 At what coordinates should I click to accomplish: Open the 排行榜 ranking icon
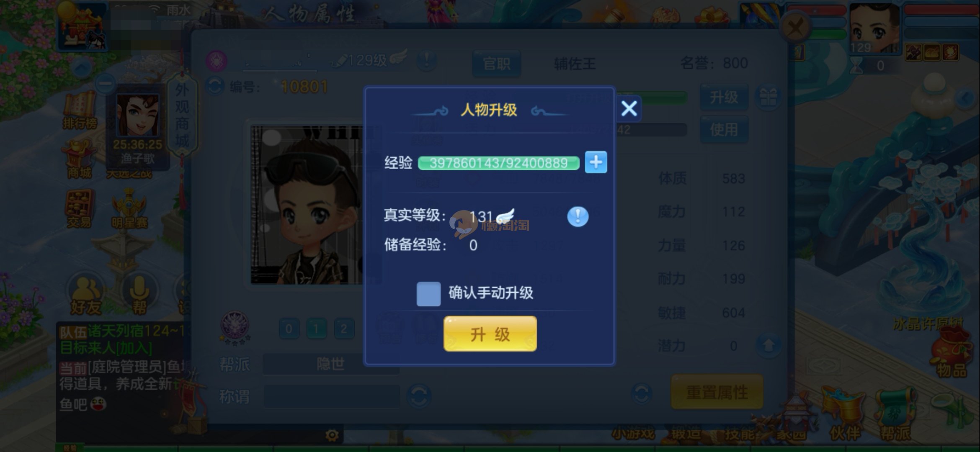[x=80, y=110]
